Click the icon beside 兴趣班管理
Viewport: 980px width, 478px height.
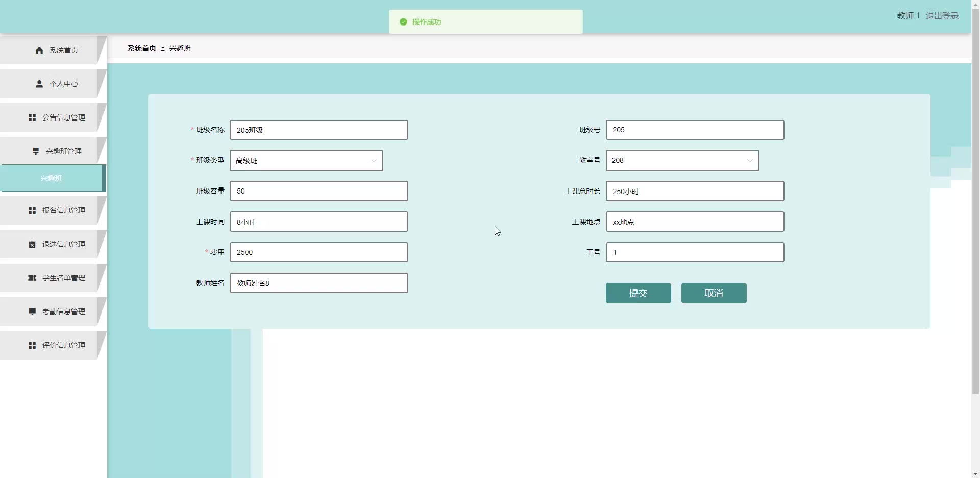click(36, 151)
